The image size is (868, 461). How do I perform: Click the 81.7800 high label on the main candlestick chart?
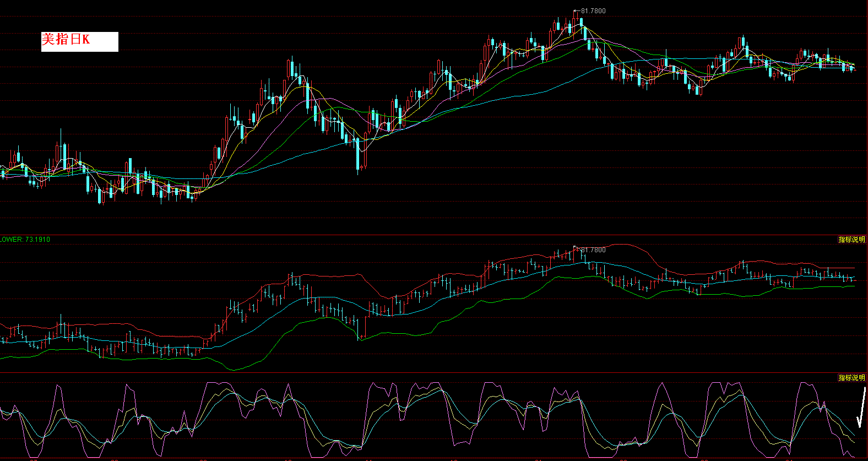click(593, 11)
